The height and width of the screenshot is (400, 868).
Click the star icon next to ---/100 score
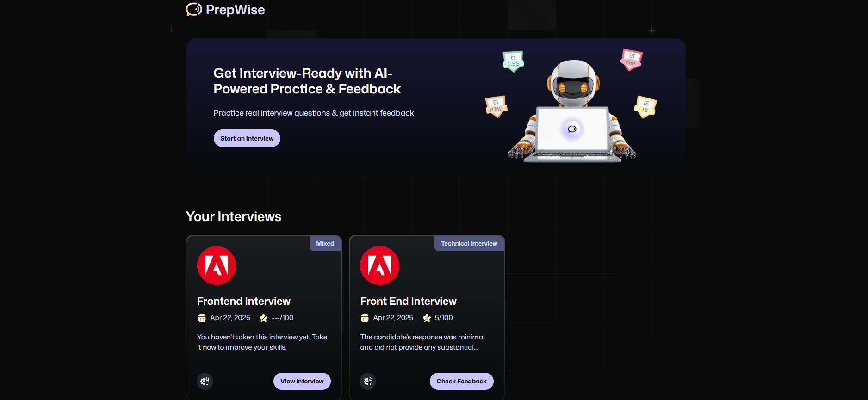tap(263, 318)
